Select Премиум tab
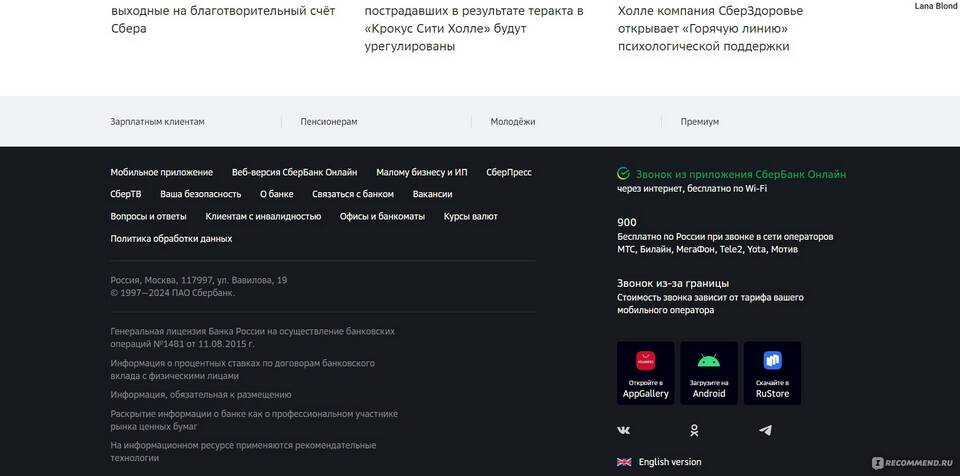The height and width of the screenshot is (476, 960). click(700, 122)
